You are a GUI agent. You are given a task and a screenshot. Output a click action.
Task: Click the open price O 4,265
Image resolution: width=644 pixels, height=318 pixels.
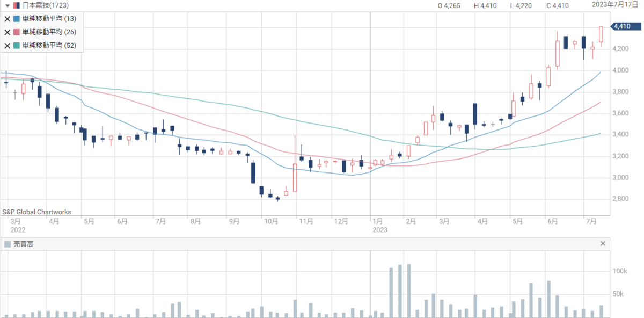click(x=449, y=6)
